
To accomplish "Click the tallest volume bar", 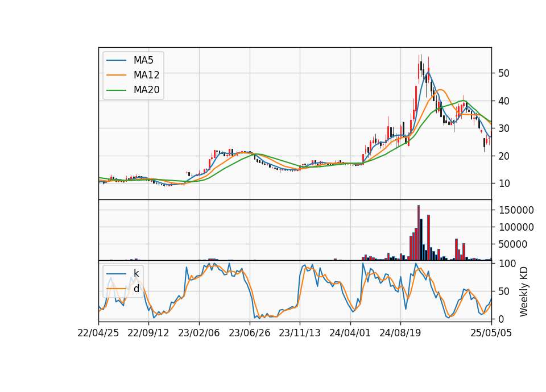I will [x=419, y=233].
